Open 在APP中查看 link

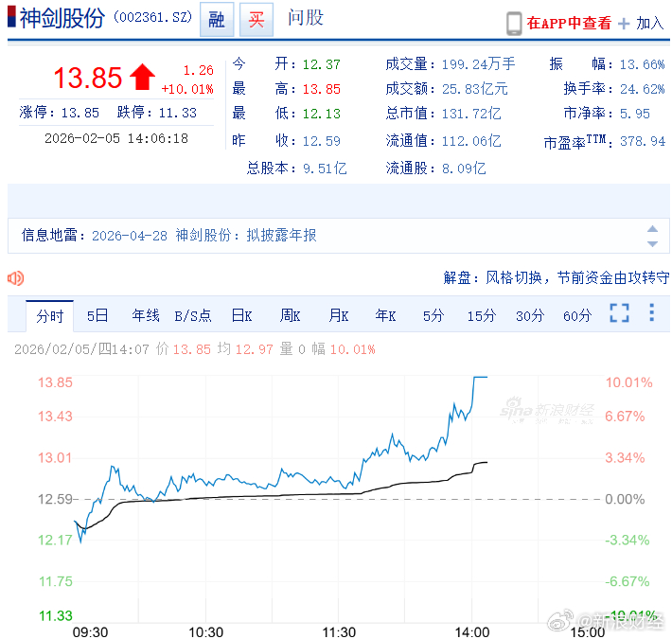tap(569, 23)
